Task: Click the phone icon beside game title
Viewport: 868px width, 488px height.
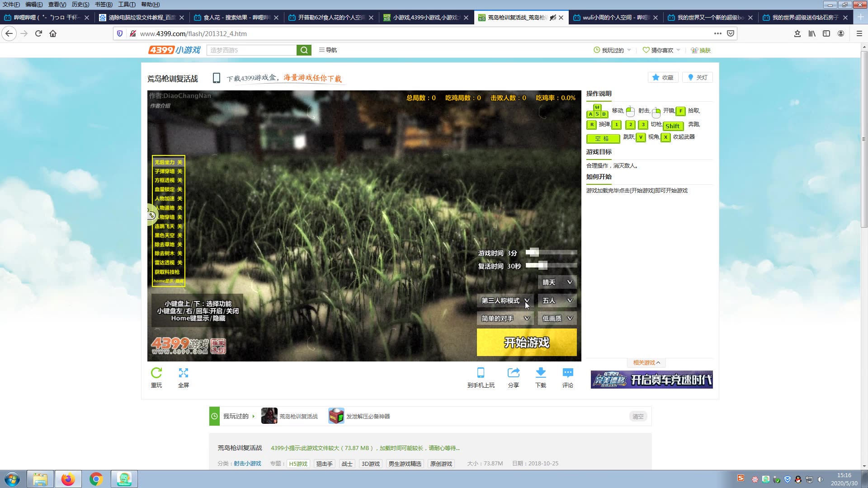Action: 217,78
